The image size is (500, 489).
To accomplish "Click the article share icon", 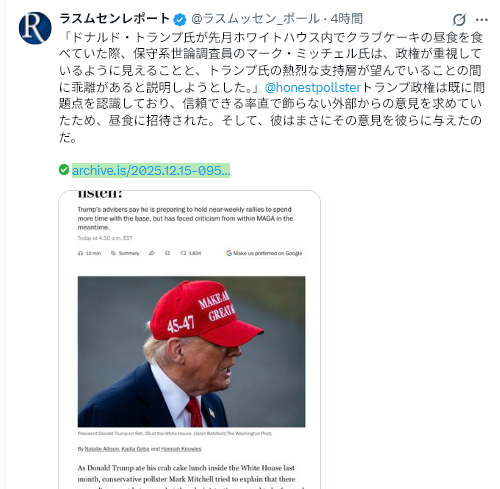I will (x=152, y=253).
